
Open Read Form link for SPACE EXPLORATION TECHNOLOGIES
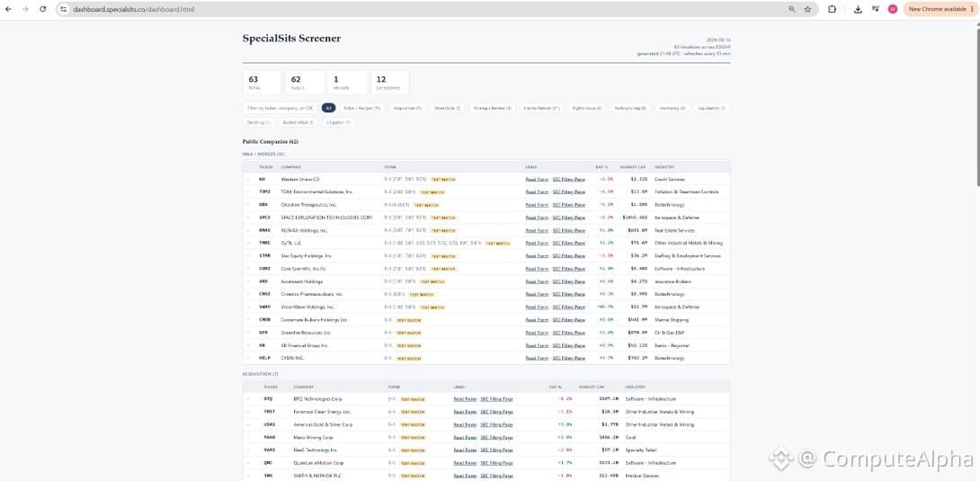(x=537, y=218)
